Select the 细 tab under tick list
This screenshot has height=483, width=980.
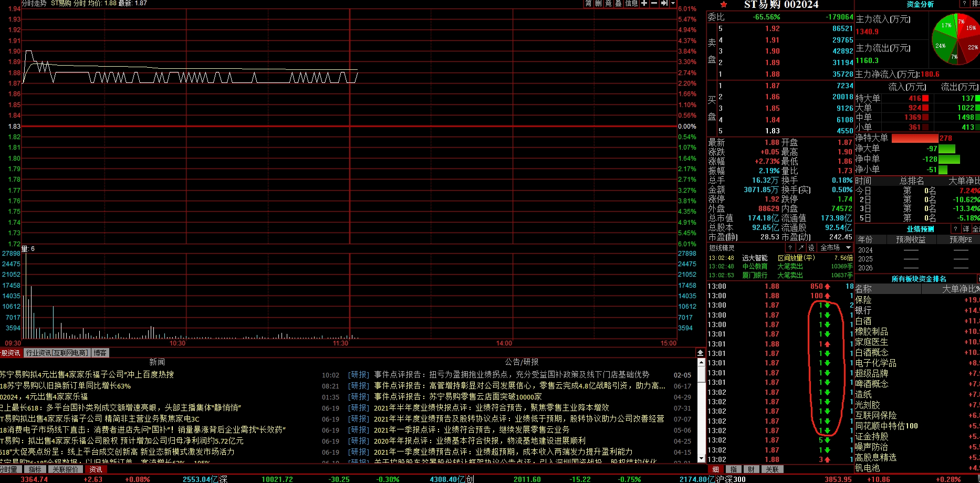coord(716,469)
